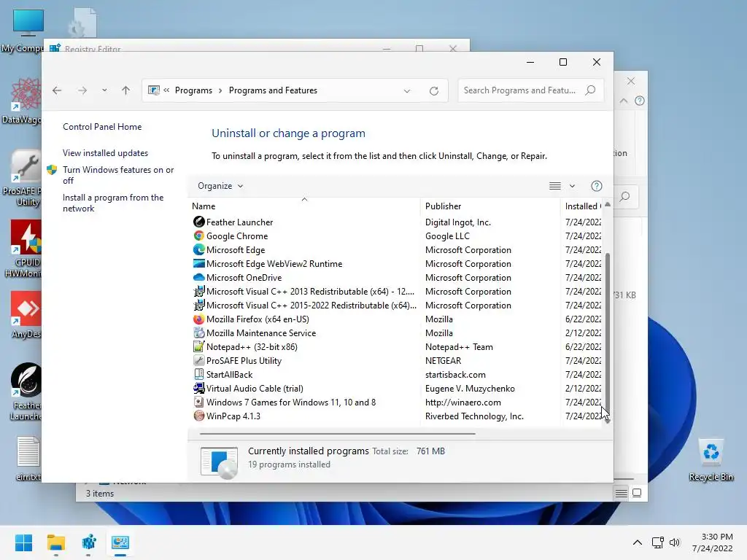Open Install a program from the network
This screenshot has width=747, height=560.
point(113,203)
